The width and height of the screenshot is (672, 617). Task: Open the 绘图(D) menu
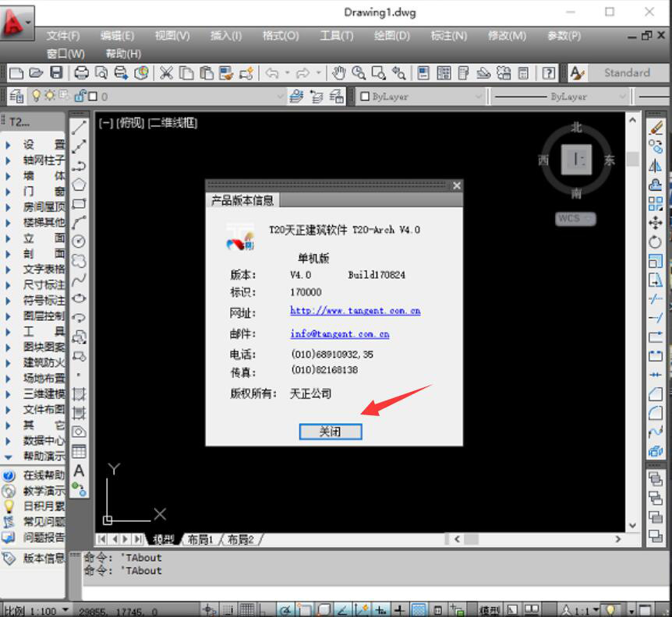pos(391,36)
